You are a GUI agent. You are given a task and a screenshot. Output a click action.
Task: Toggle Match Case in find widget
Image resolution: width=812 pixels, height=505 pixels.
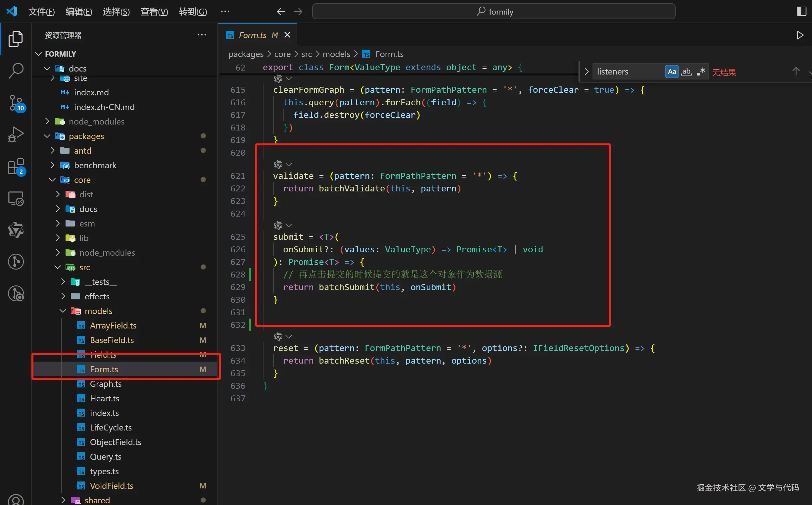[x=671, y=72]
